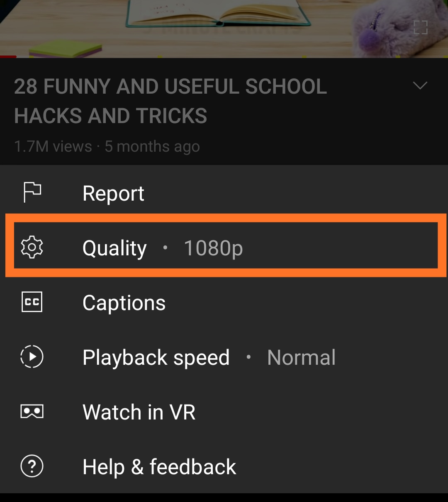This screenshot has width=448, height=502.
Task: Expand video description with the chevron arrow
Action: click(420, 85)
